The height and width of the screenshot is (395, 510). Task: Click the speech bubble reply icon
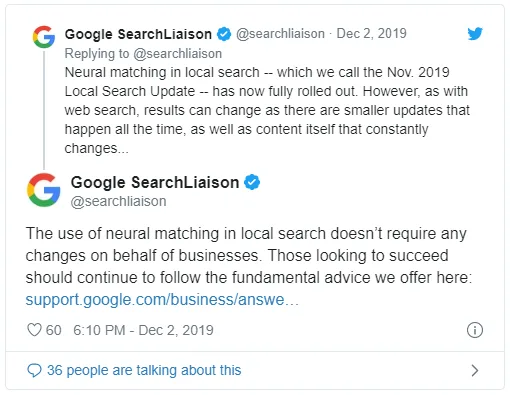point(34,370)
